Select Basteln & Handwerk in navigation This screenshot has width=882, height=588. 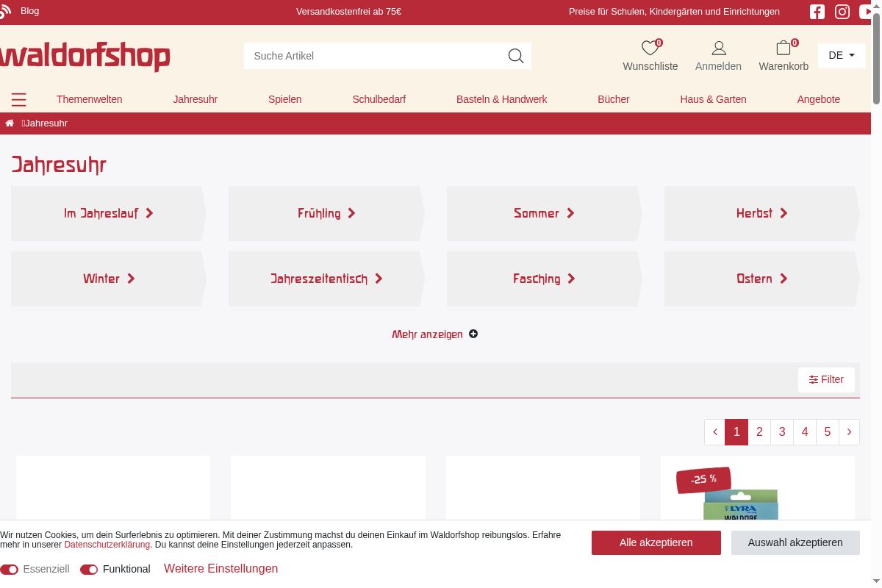click(501, 99)
